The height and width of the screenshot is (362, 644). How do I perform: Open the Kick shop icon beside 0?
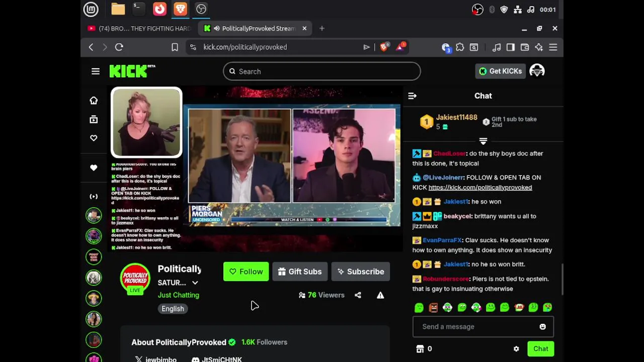point(420,349)
